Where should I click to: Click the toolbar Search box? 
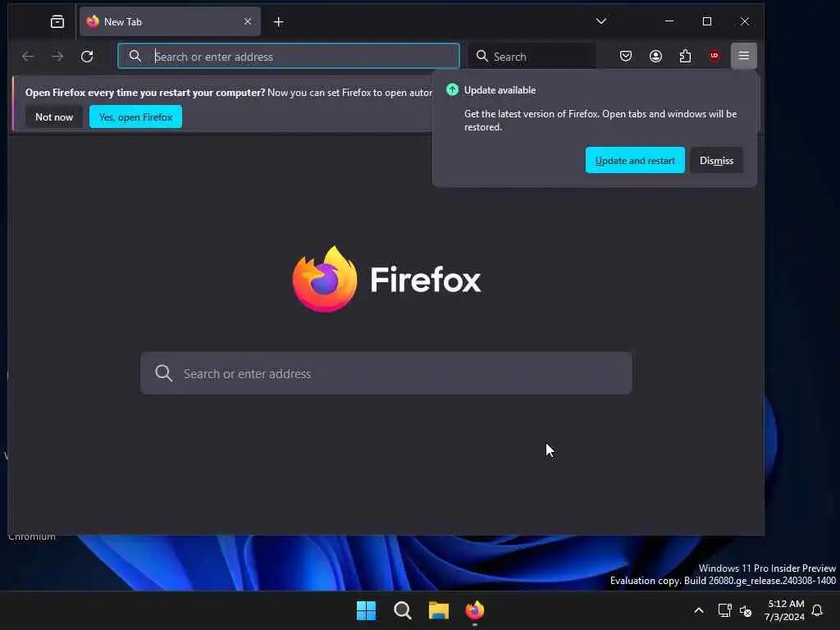point(533,57)
